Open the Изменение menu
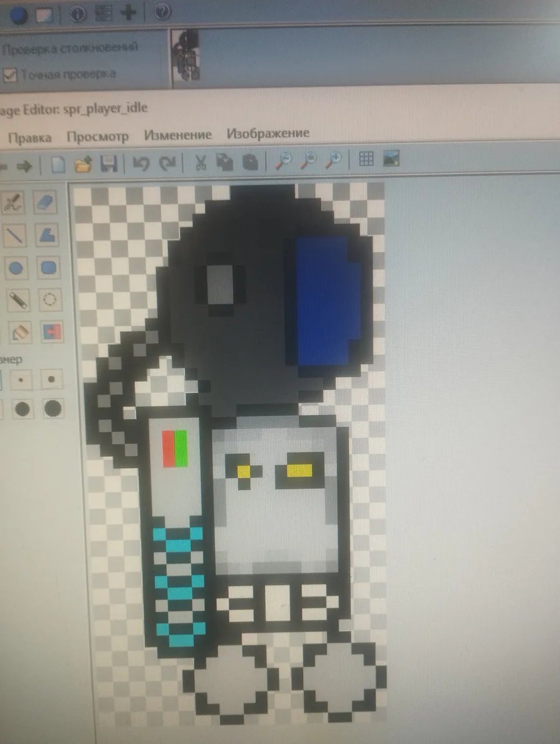The height and width of the screenshot is (744, 560). click(x=178, y=134)
